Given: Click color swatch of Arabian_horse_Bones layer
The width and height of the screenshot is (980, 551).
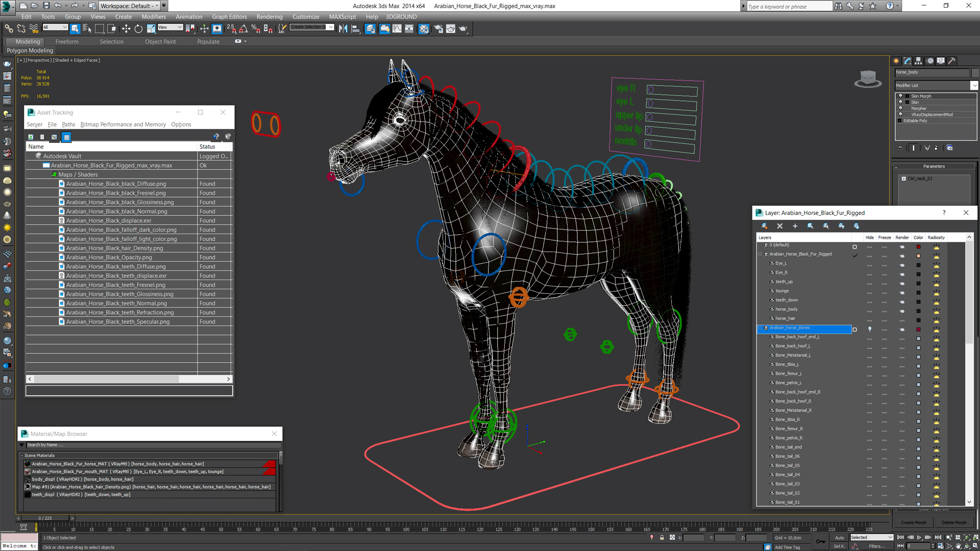Looking at the screenshot, I should pyautogui.click(x=918, y=329).
